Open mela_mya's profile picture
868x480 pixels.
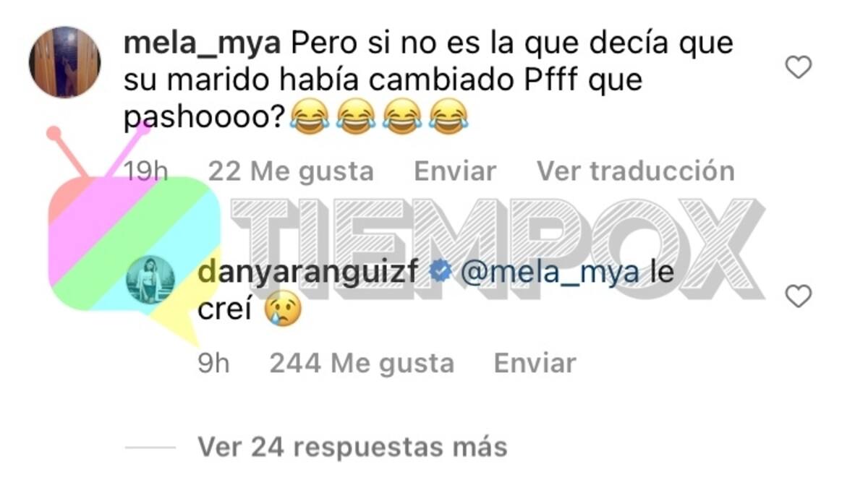click(64, 62)
